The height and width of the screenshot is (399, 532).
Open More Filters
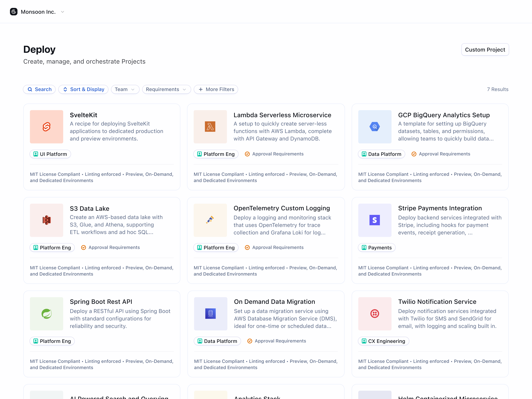click(216, 89)
